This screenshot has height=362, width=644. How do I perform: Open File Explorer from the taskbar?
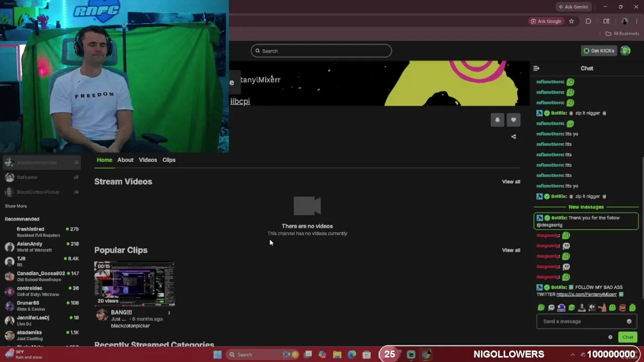pos(337,354)
